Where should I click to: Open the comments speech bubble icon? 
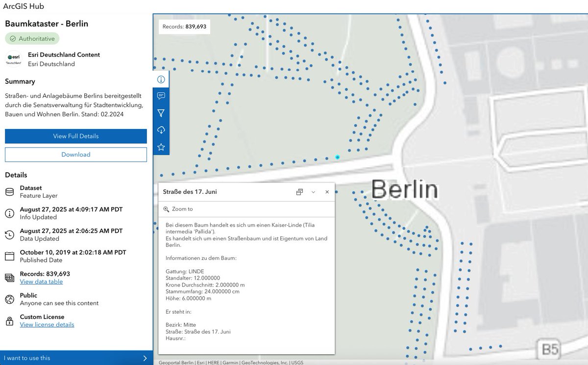tap(161, 96)
